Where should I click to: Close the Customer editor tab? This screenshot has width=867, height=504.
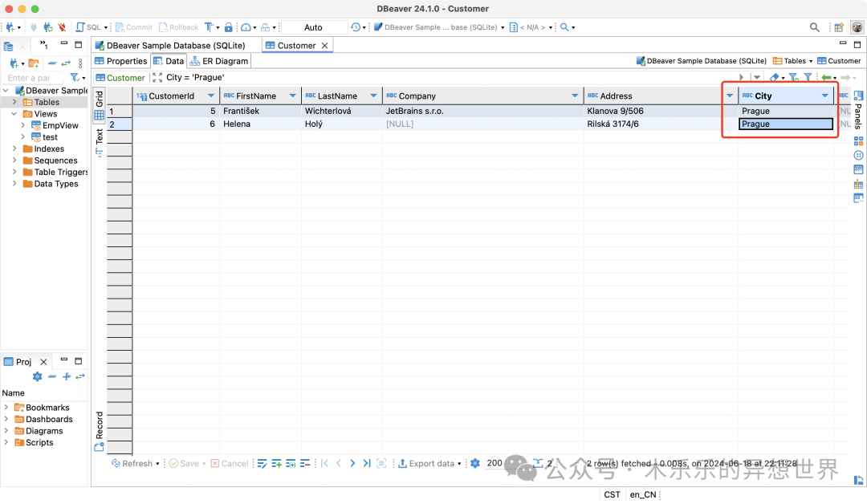(325, 45)
